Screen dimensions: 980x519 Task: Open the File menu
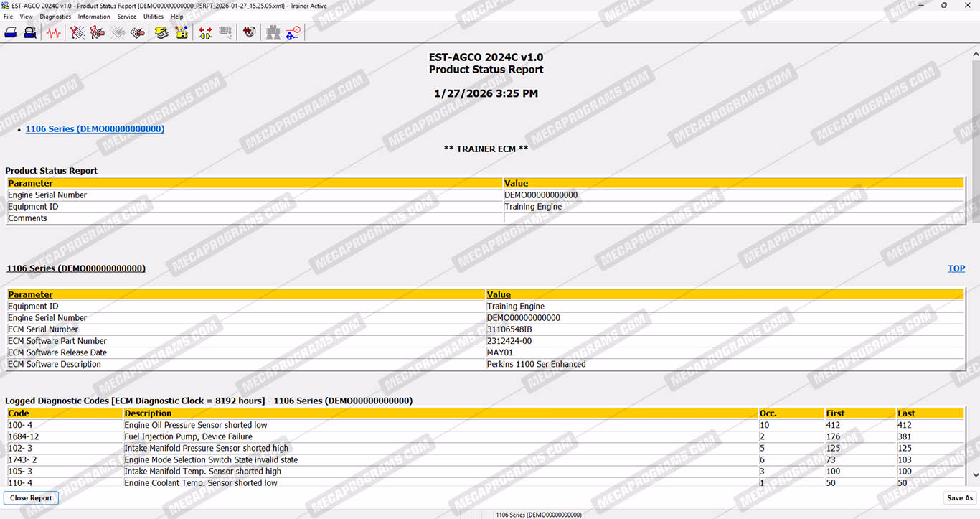(8, 17)
